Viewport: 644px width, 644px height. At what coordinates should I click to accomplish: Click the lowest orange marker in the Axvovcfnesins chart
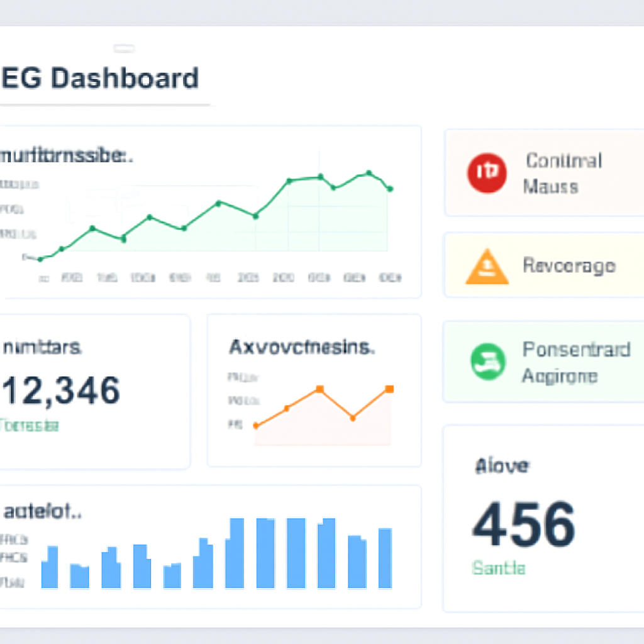tap(255, 425)
